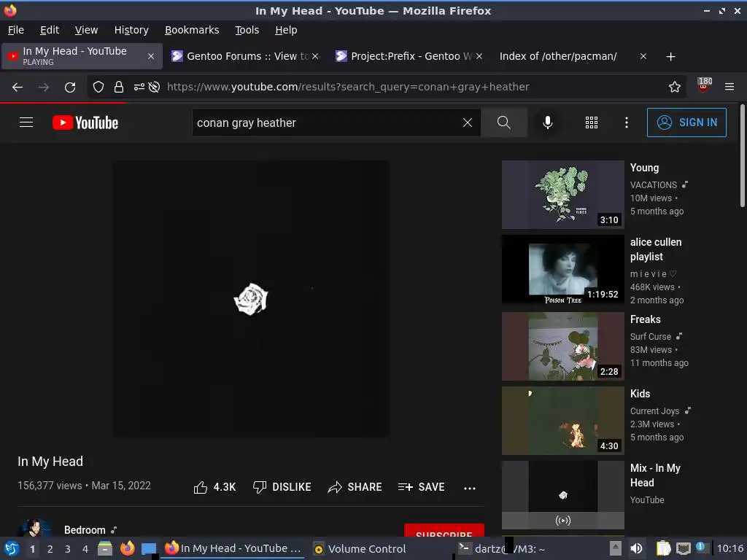Image resolution: width=747 pixels, height=560 pixels.
Task: Open the YouTube settings three-dot menu
Action: 627,122
